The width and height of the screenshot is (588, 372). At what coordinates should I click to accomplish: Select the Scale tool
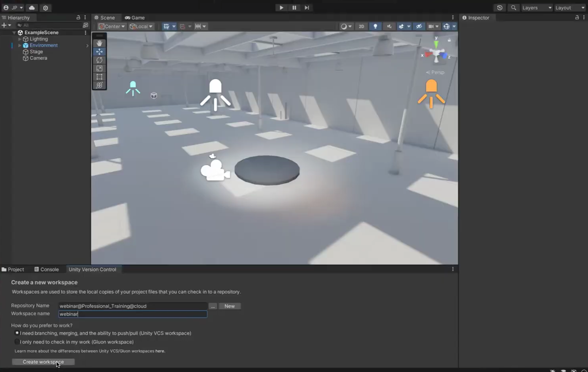click(99, 69)
